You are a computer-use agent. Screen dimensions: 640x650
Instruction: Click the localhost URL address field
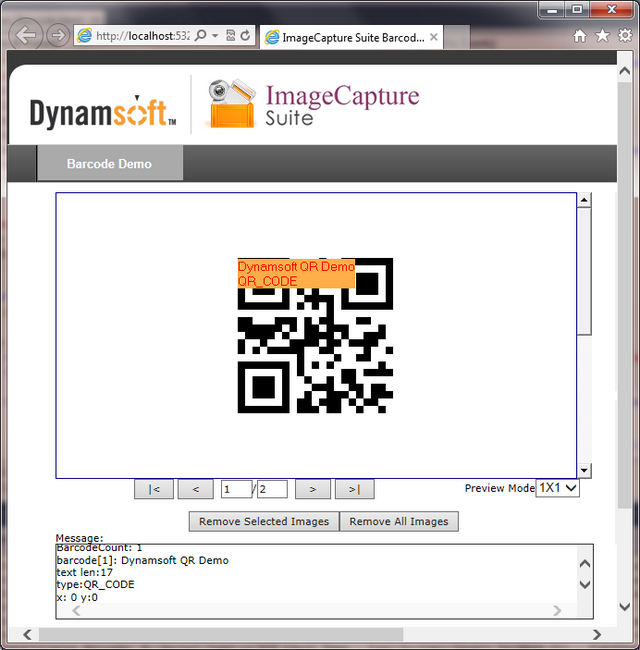click(142, 36)
